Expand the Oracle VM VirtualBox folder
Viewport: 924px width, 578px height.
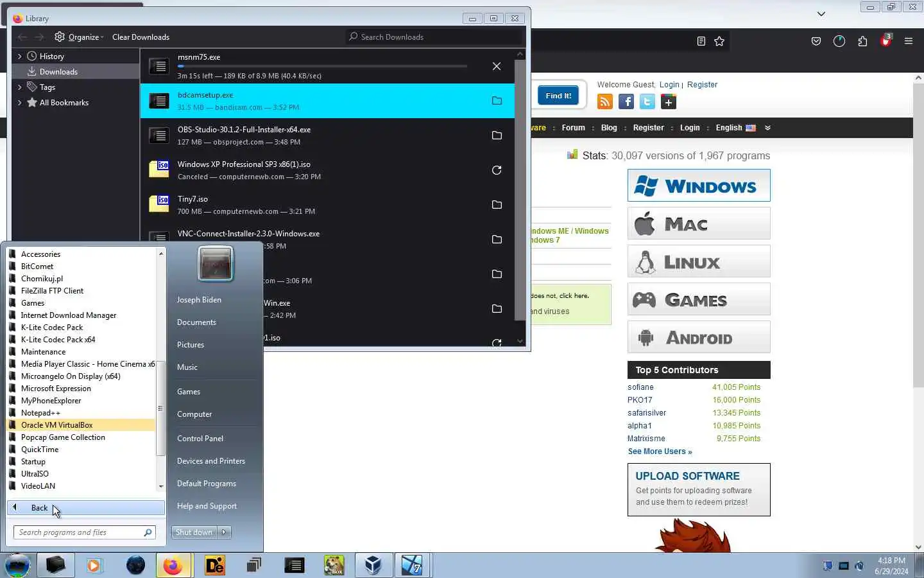81,425
